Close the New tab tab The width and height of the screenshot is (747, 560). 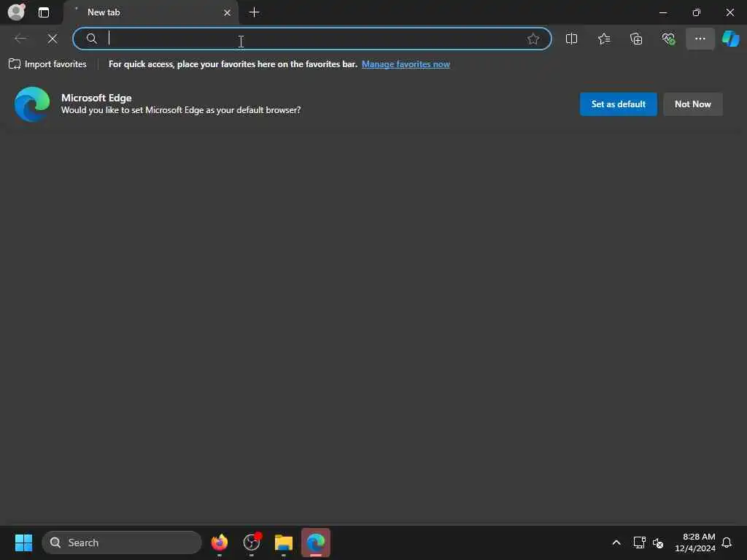(228, 12)
